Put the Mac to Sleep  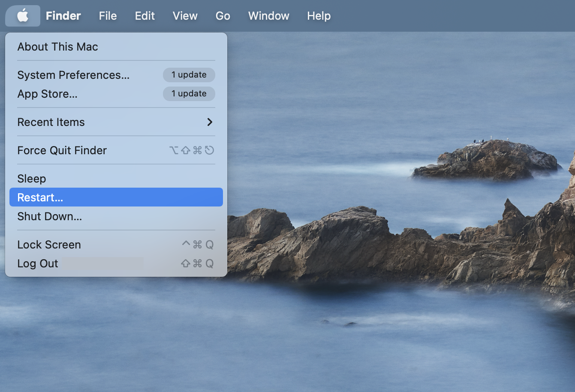116,179
